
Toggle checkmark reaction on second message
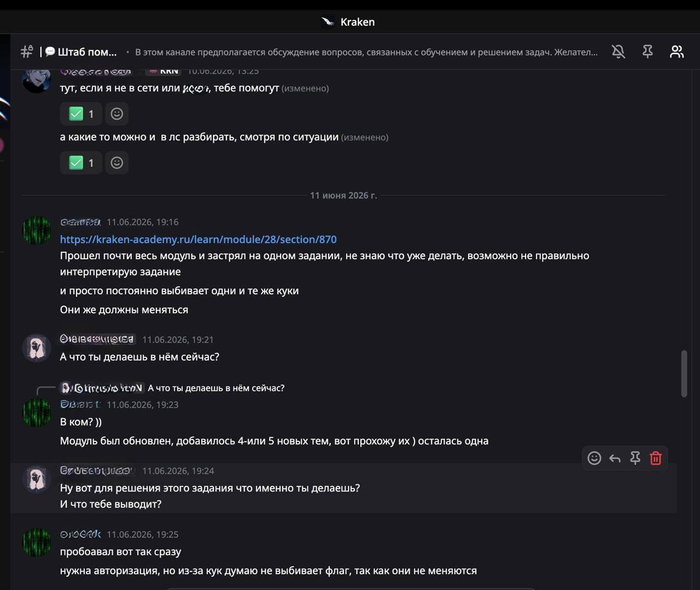click(81, 163)
